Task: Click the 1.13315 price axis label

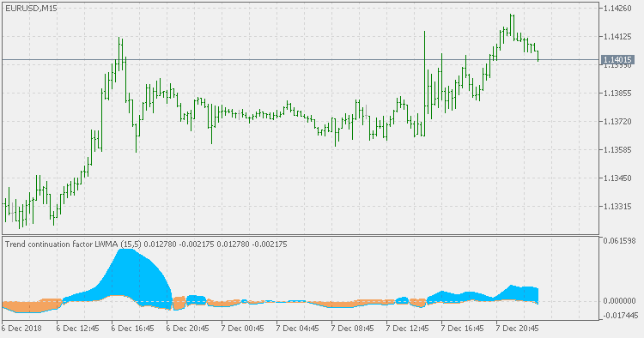Action: pyautogui.click(x=617, y=207)
